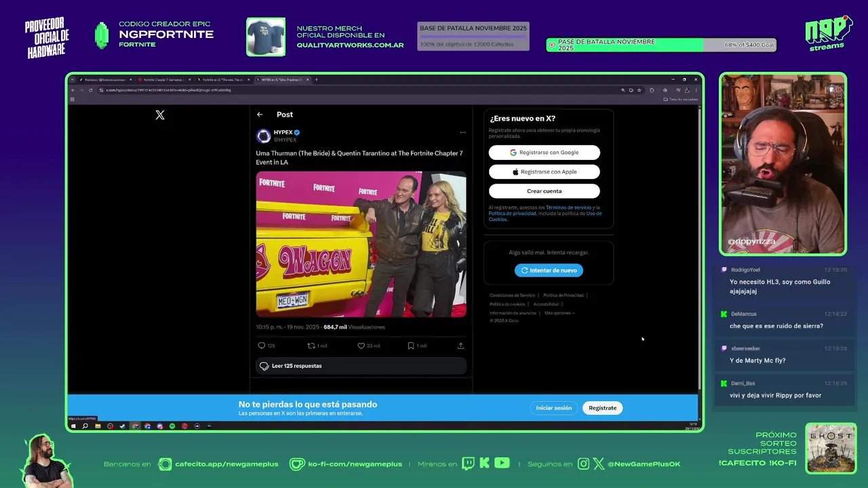The image size is (868, 488).
Task: Like the post via the heart icon
Action: pos(361,346)
